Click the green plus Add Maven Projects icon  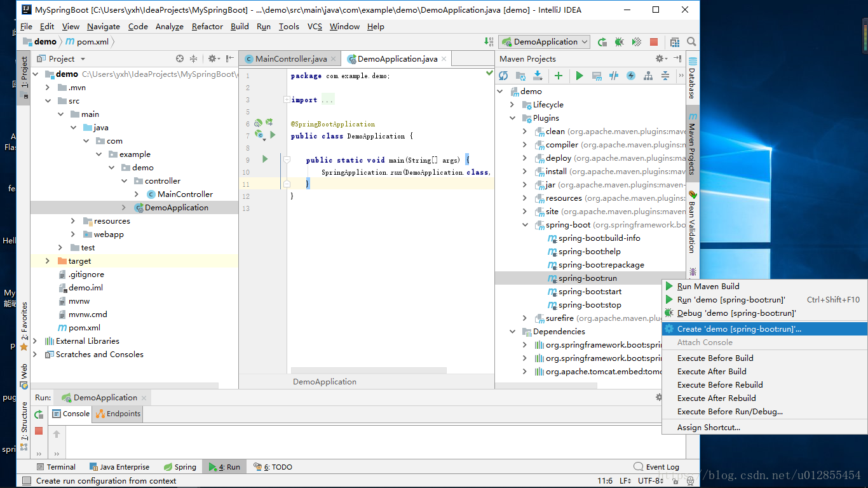[559, 76]
